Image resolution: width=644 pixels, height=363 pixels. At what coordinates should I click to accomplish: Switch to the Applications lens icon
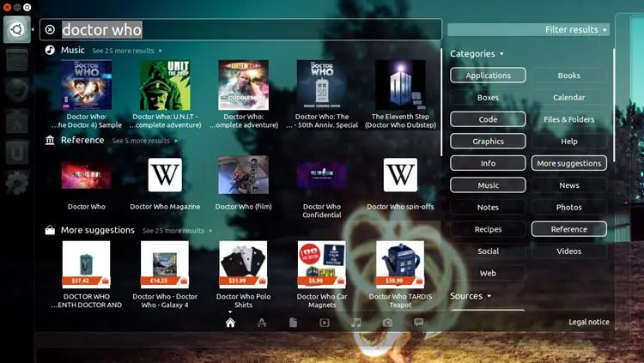coord(262,323)
